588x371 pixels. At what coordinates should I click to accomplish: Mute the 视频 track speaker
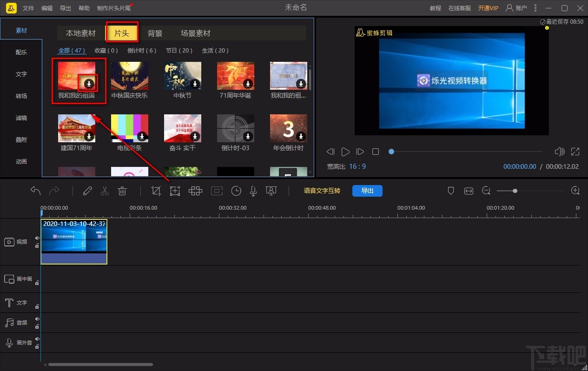(x=37, y=238)
